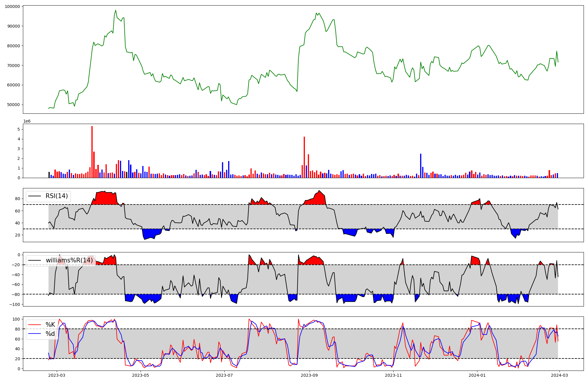Click the 2024-01 date tick label

[477, 375]
